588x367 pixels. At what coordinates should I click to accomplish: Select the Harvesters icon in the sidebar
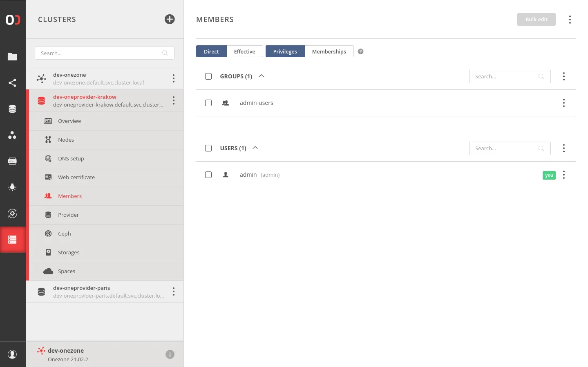13,187
